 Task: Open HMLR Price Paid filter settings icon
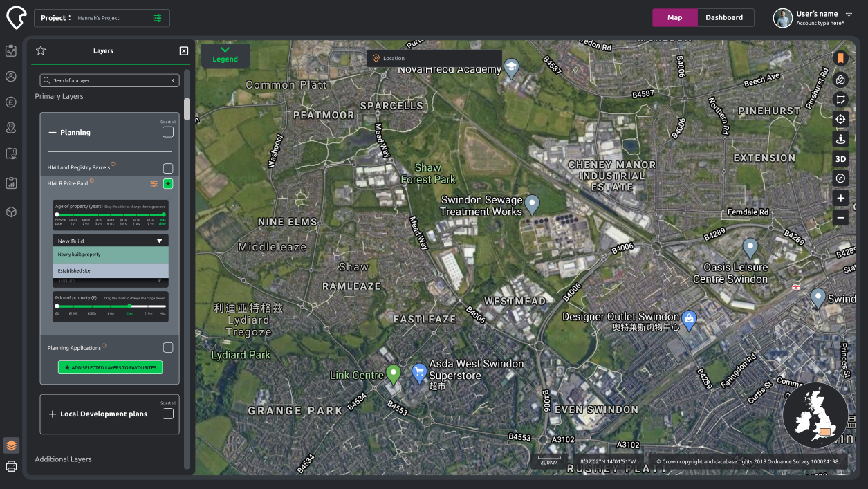154,183
